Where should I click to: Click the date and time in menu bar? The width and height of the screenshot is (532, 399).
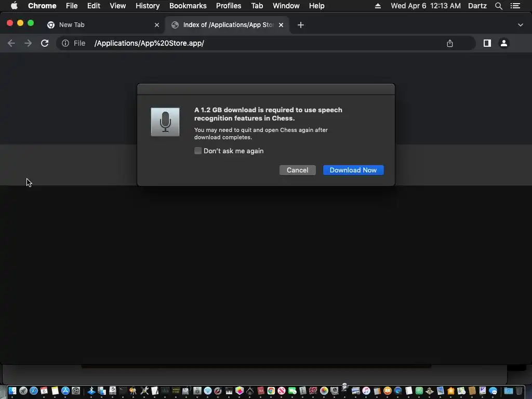tap(425, 6)
